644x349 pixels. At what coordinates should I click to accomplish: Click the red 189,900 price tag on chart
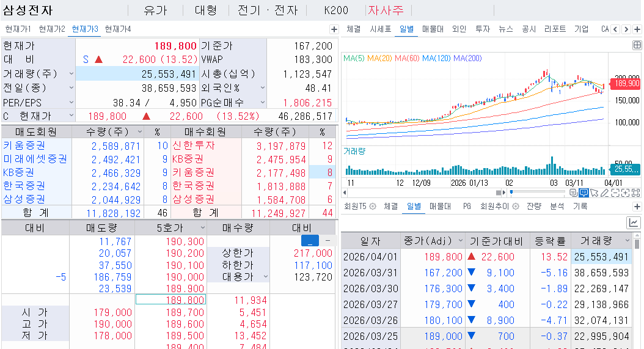pos(626,84)
